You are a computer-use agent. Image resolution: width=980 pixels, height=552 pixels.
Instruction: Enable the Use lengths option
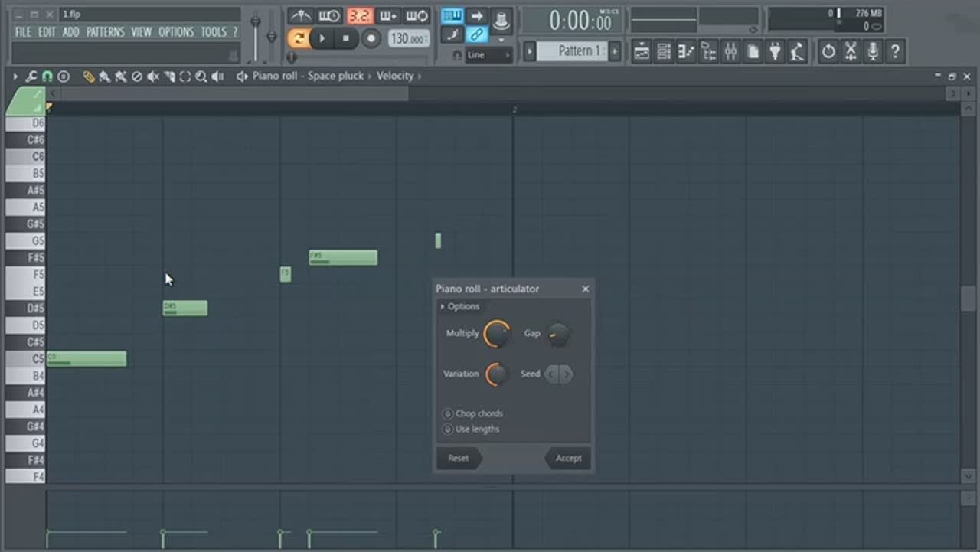pos(448,429)
